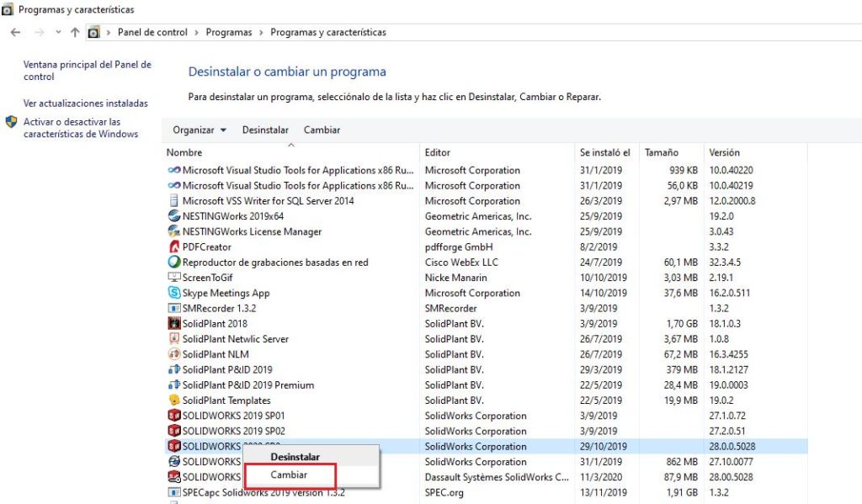Click the icon of the Visual Studio Tools row with version 10.0.40219
Viewport: 862px width, 504px height.
(x=174, y=186)
